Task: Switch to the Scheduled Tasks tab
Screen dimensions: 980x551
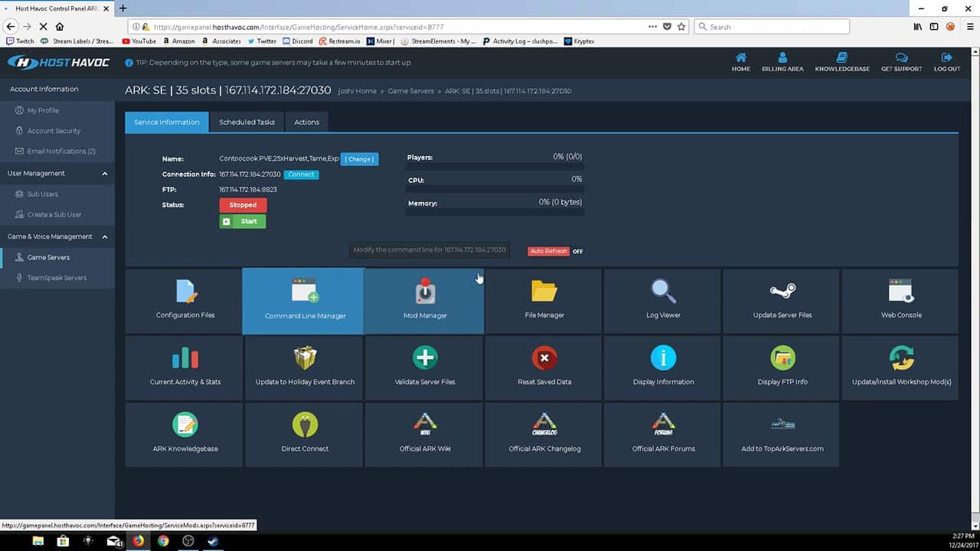Action: tap(247, 122)
